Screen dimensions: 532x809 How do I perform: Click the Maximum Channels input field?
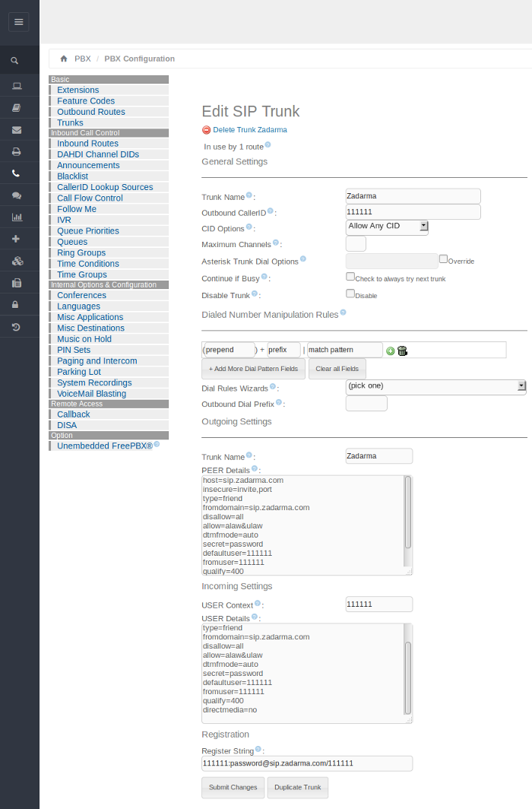356,243
